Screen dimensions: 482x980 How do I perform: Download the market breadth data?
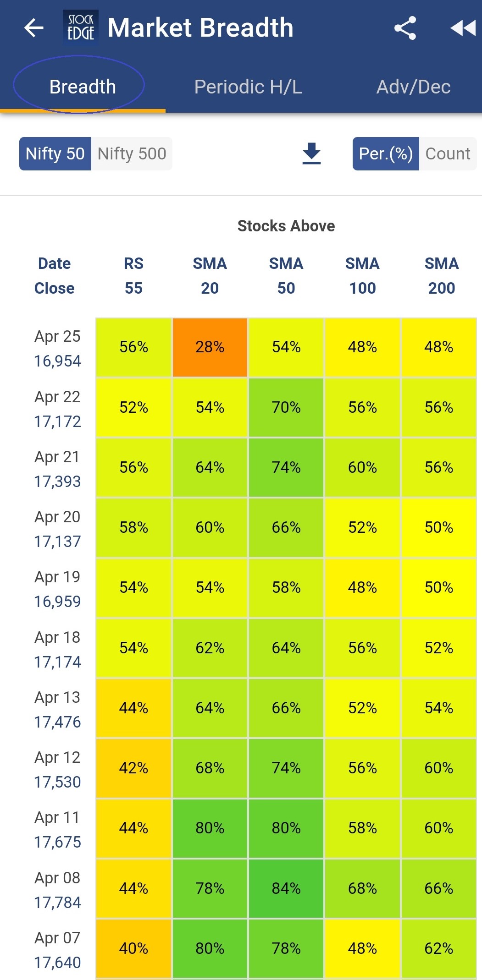(311, 153)
